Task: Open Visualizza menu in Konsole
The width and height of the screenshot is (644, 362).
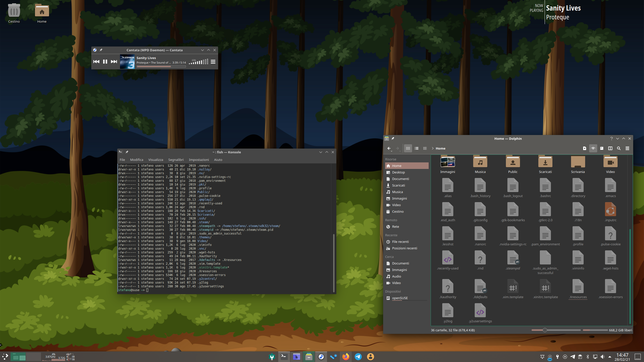Action: click(x=156, y=160)
